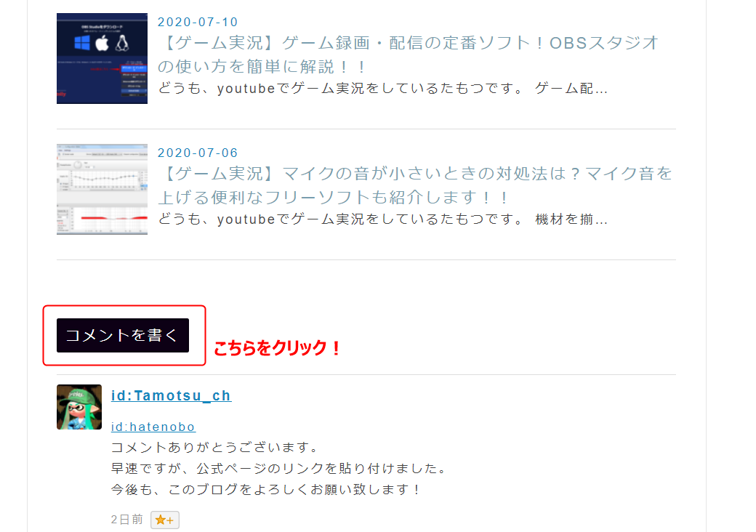Open the OBS Studio download thumbnail
Viewport: 756px width, 532px height.
[x=102, y=58]
